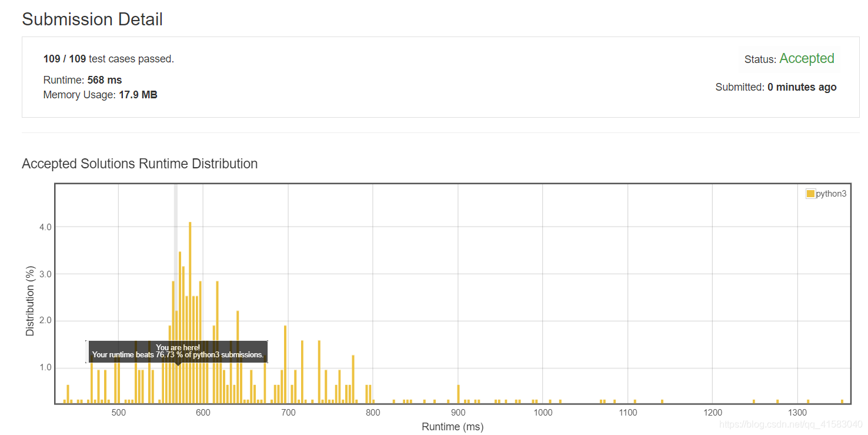The width and height of the screenshot is (868, 435).
Task: Click the 'Runtime (ms)' axis title
Action: pyautogui.click(x=452, y=427)
